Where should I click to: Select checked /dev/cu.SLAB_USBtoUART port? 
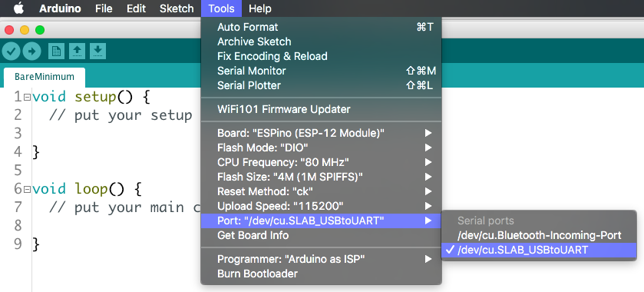[539, 250]
